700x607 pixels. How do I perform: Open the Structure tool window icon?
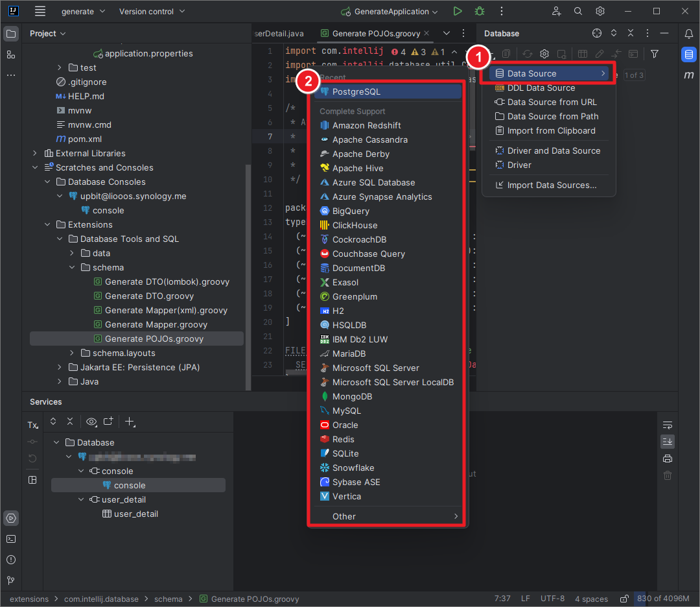(11, 54)
